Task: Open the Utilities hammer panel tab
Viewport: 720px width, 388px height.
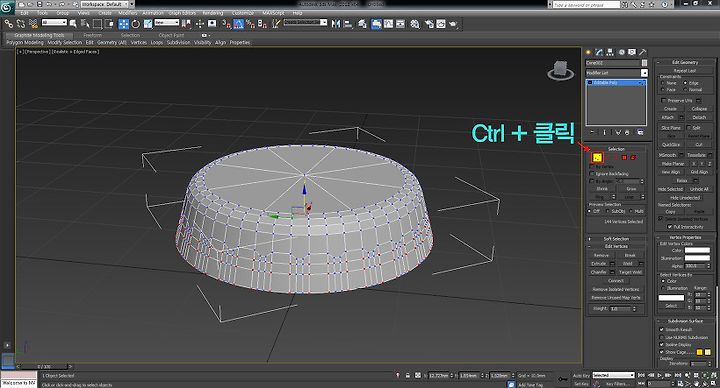Action: tap(643, 52)
